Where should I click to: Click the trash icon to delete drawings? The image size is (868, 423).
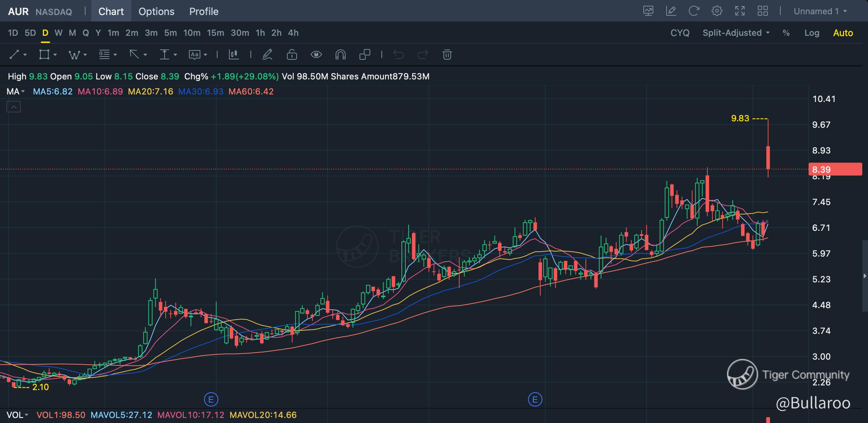(x=447, y=55)
